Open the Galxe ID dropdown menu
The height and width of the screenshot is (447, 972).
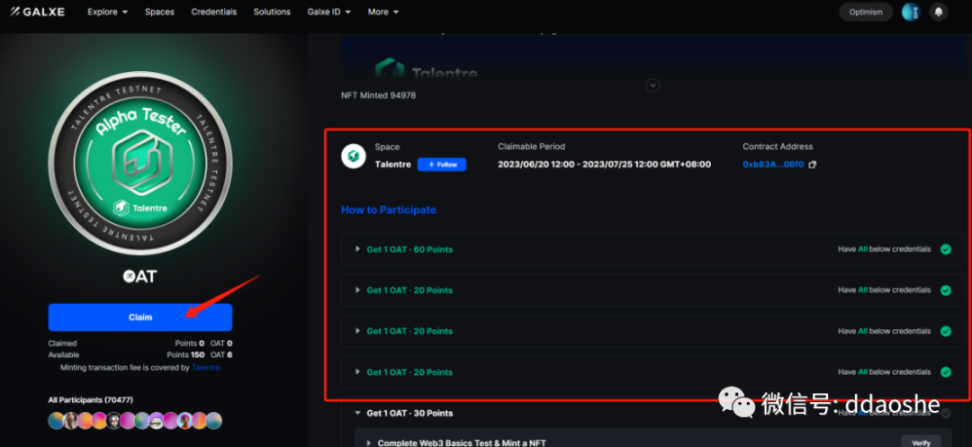[x=330, y=12]
